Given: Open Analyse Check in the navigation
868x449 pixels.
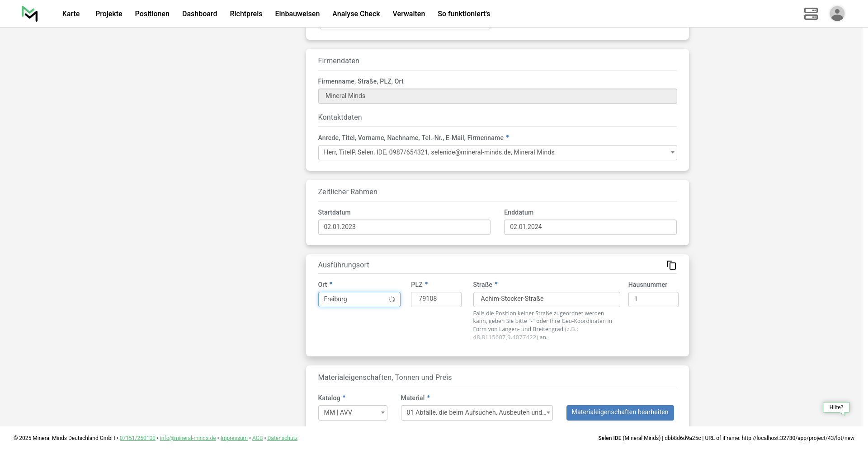Looking at the screenshot, I should pos(356,14).
